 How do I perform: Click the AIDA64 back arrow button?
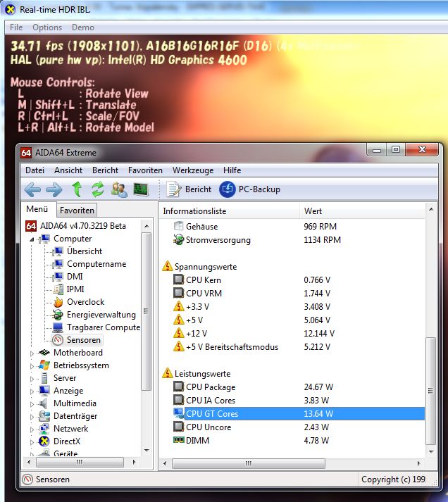[32, 189]
